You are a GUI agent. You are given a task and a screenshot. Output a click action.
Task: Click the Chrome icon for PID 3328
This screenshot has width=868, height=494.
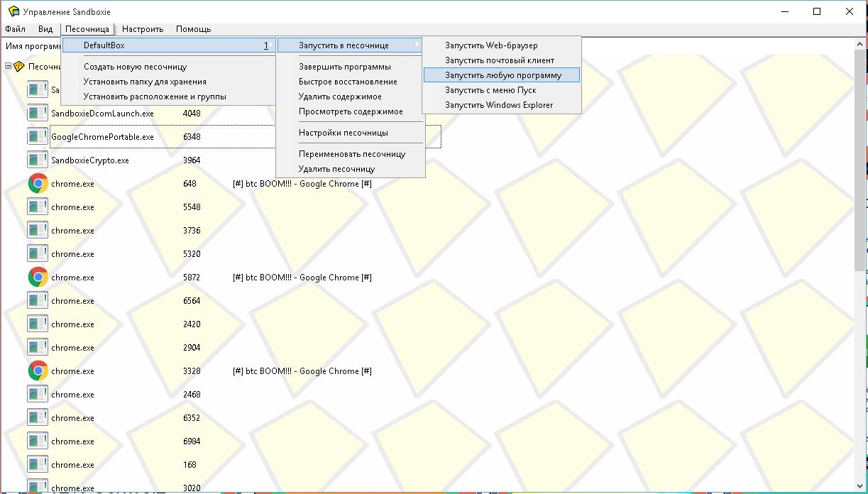click(x=38, y=371)
